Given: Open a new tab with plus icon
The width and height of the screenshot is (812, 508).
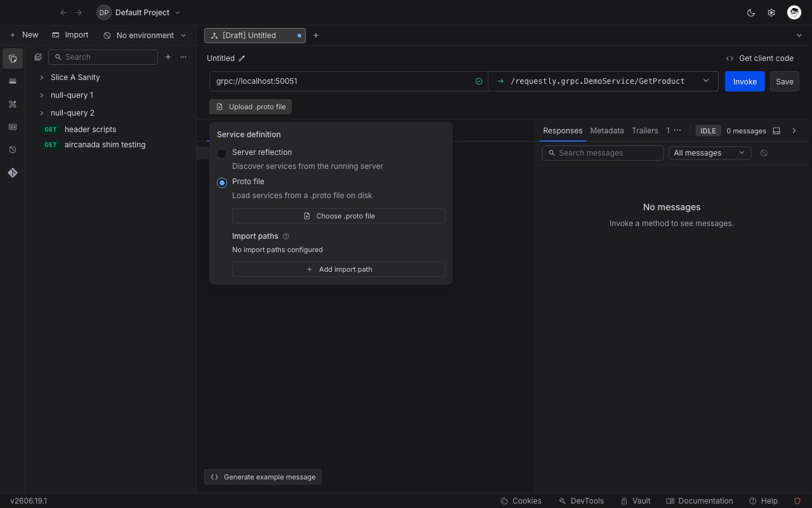Looking at the screenshot, I should 316,36.
